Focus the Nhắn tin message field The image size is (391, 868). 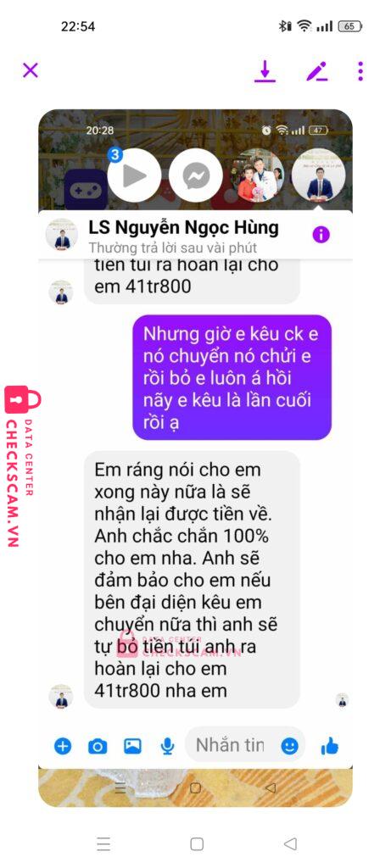pyautogui.click(x=231, y=745)
